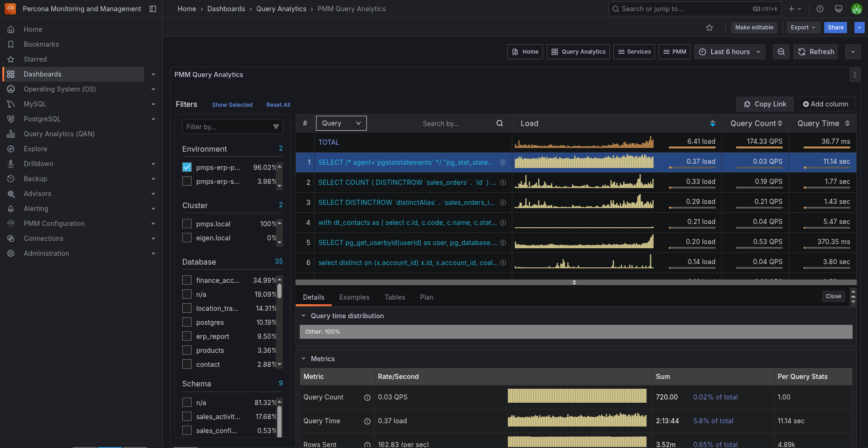The height and width of the screenshot is (448, 868).
Task: Sort by the Query Time column arrows
Action: 847,123
